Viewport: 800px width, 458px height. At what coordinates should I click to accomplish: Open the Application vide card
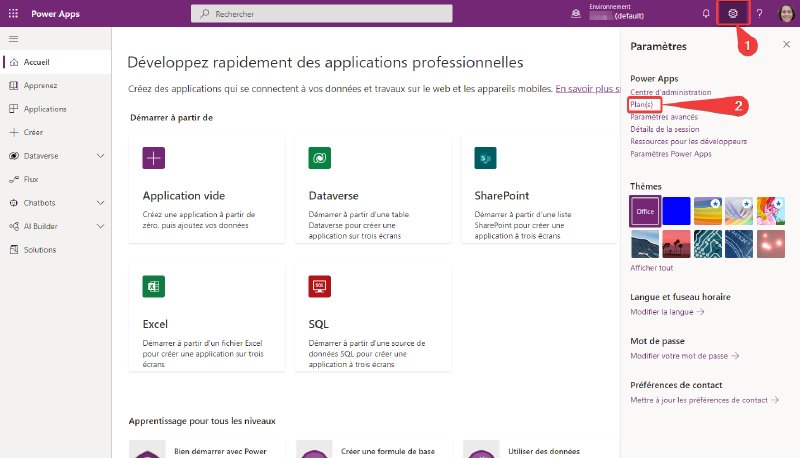pyautogui.click(x=207, y=189)
